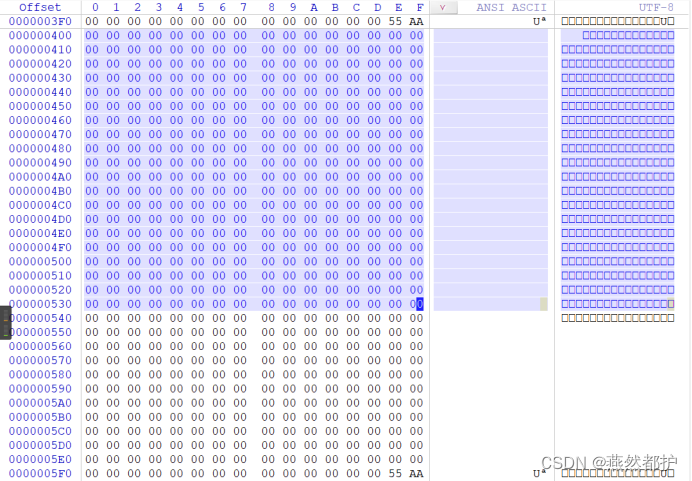
Task: Click offset 000000470
Action: point(40,135)
